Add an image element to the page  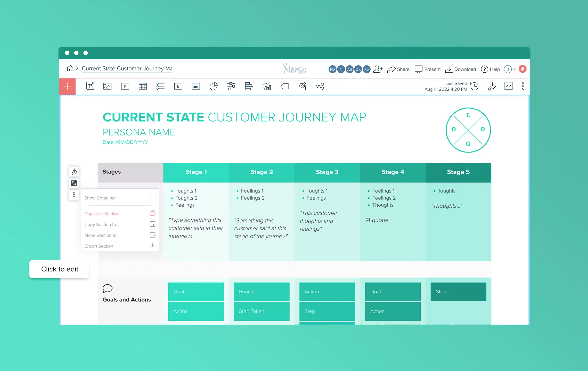point(107,86)
